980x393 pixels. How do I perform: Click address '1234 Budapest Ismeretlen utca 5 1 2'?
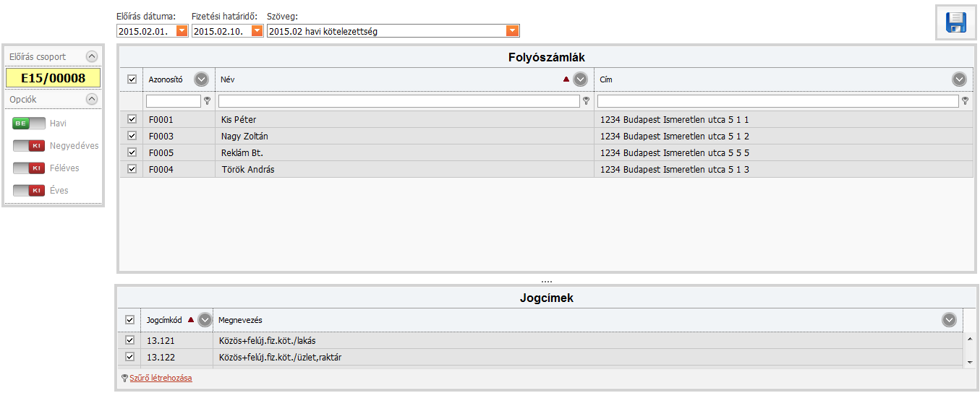pyautogui.click(x=674, y=136)
